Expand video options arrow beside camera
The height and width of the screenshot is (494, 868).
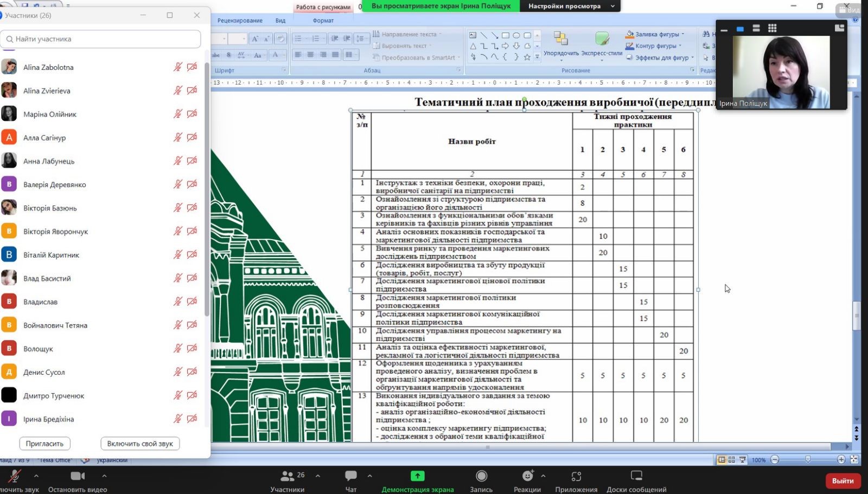(104, 476)
